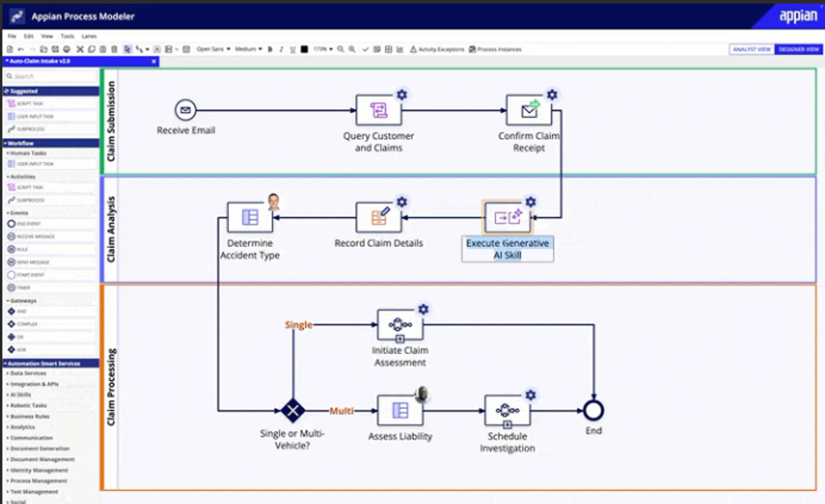Open the Edit menu
825x504 pixels.
coord(29,37)
